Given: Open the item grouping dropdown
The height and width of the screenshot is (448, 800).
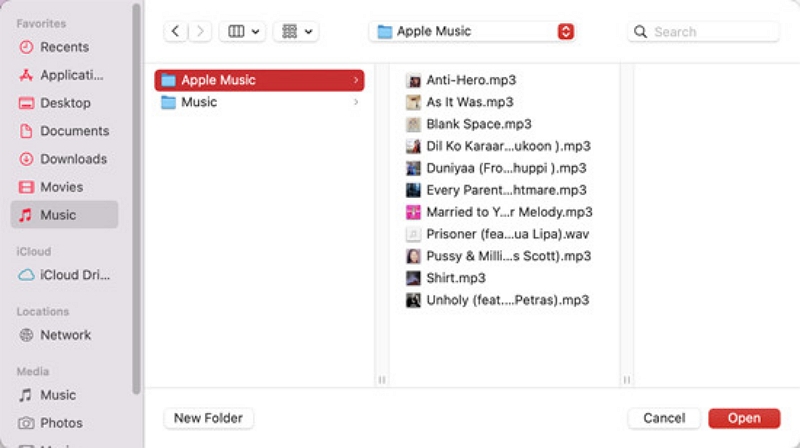Looking at the screenshot, I should pos(296,32).
